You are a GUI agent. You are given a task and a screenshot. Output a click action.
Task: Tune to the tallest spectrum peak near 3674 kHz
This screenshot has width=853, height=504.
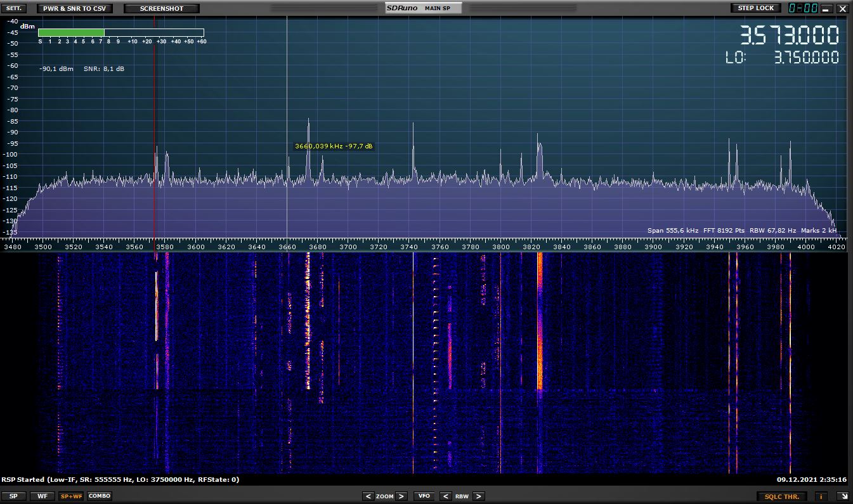(308, 149)
